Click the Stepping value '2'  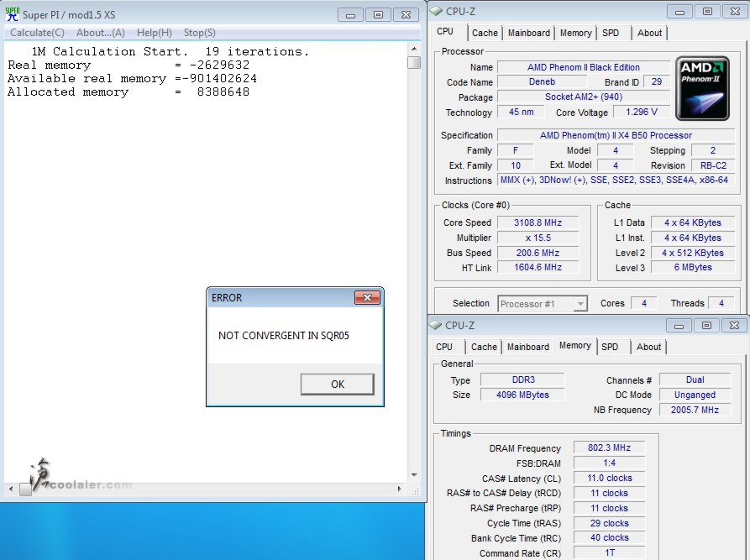click(713, 150)
